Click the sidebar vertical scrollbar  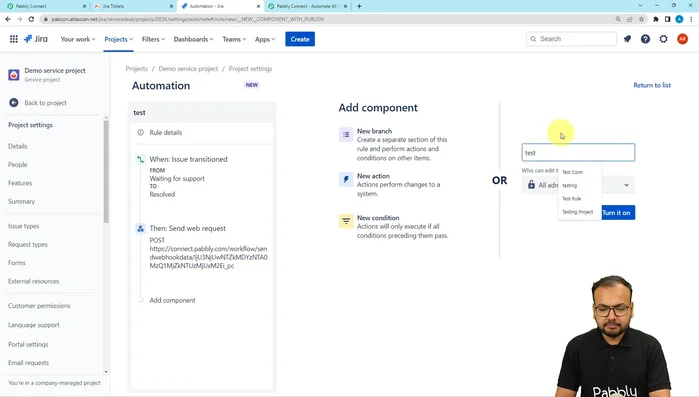(106, 172)
